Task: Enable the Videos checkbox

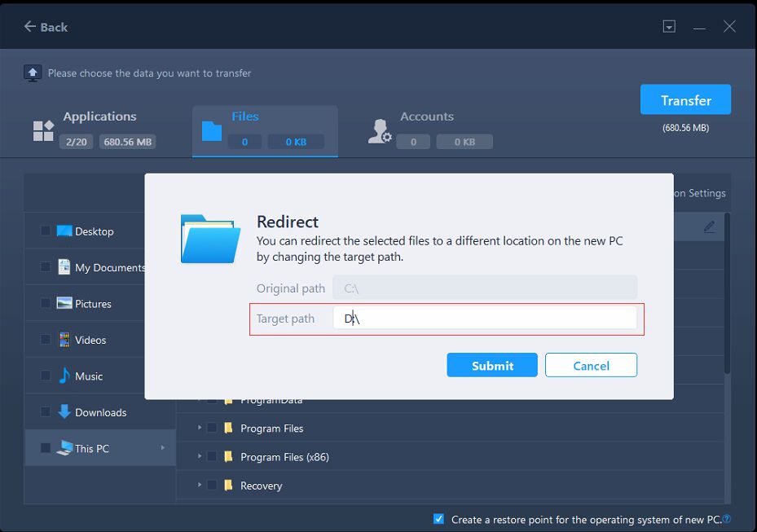Action: click(45, 340)
